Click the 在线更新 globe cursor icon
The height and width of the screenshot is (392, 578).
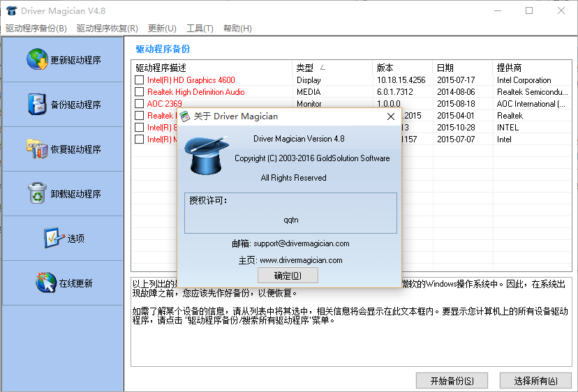point(46,283)
